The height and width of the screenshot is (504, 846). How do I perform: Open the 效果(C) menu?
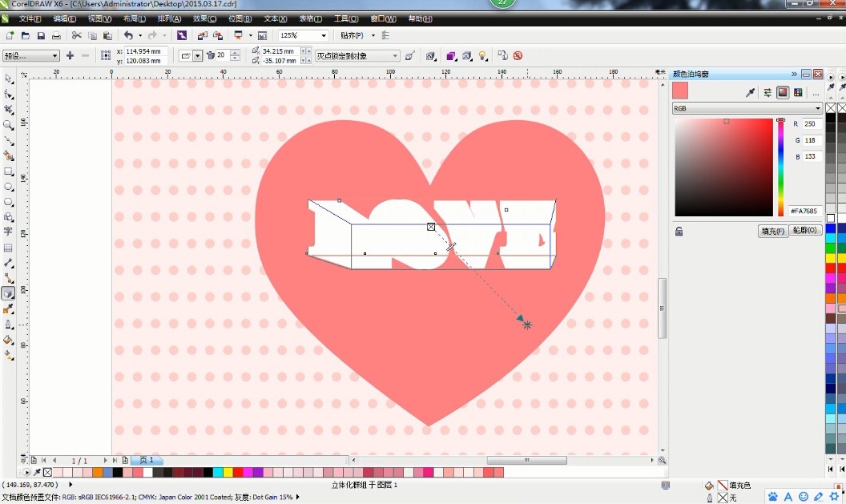pos(207,18)
